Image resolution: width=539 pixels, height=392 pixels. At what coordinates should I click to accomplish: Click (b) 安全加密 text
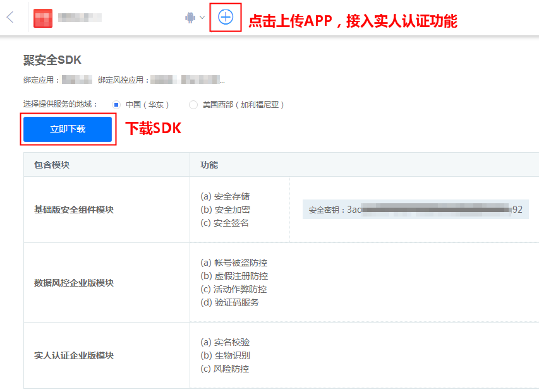click(225, 210)
